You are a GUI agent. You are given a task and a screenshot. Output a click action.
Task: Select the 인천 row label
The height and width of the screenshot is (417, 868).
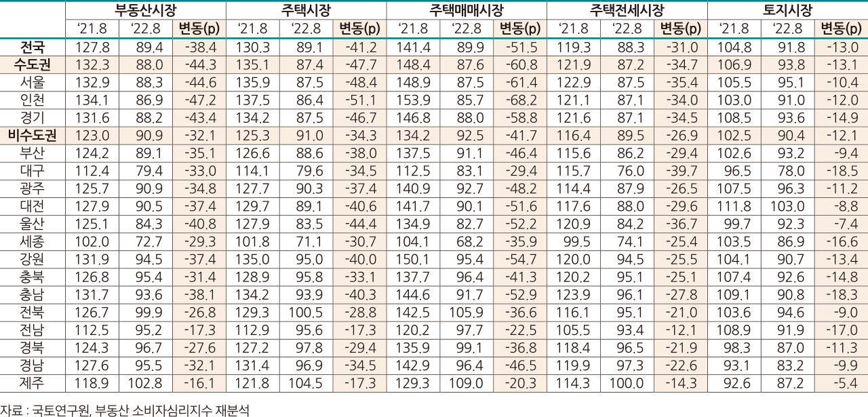pos(33,100)
